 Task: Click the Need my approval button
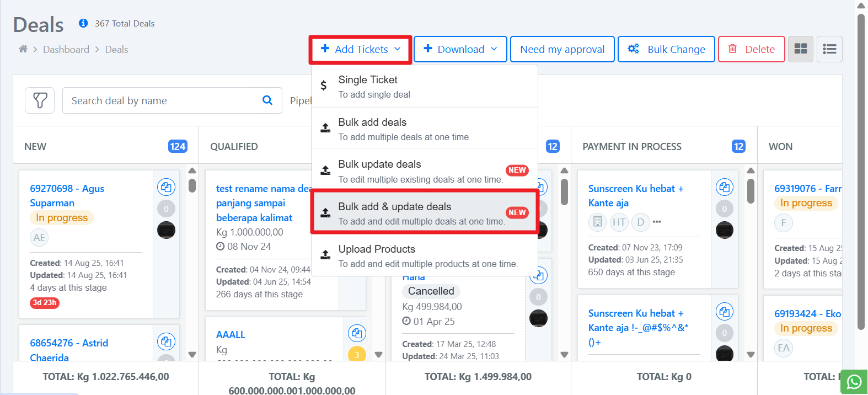(x=562, y=49)
